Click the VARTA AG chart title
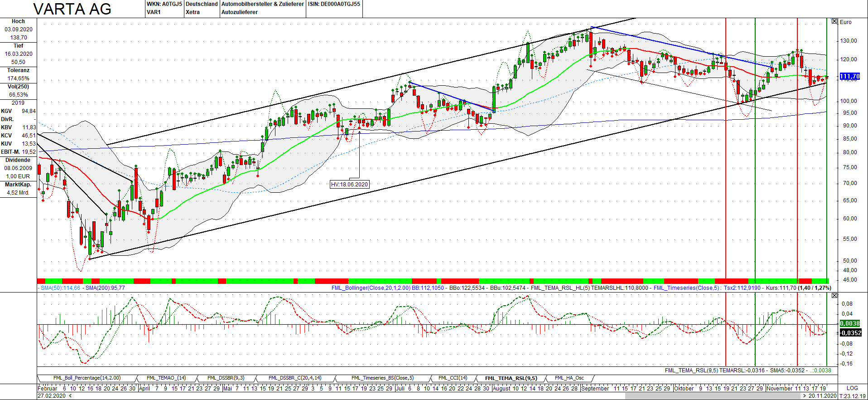 pos(72,9)
